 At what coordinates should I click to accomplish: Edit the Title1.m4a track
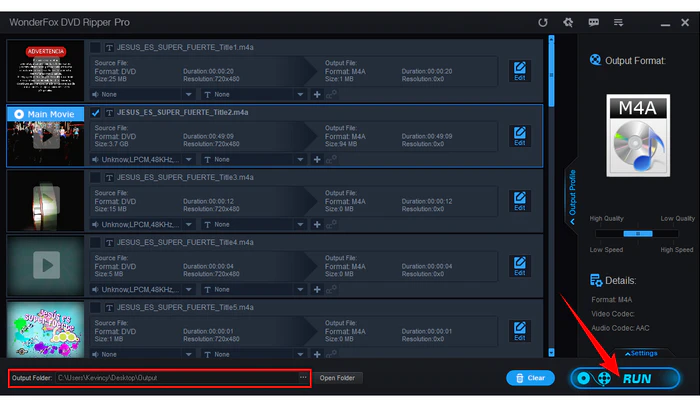(520, 71)
